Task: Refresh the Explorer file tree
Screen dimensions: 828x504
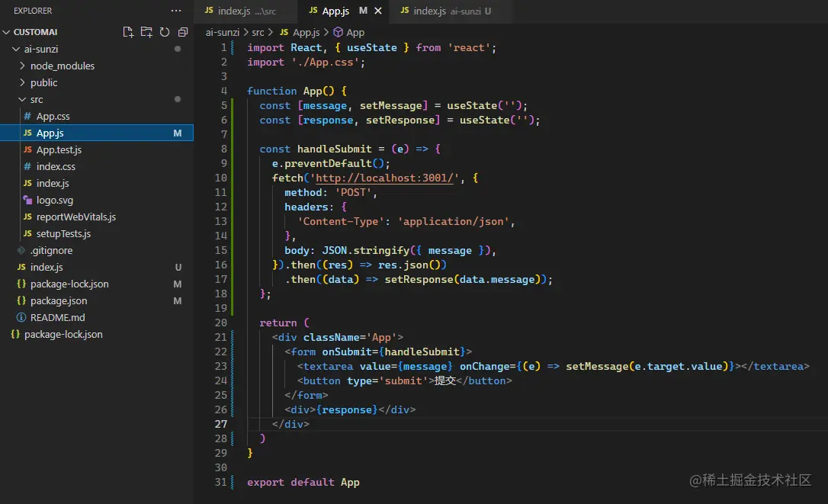Action: (x=165, y=32)
